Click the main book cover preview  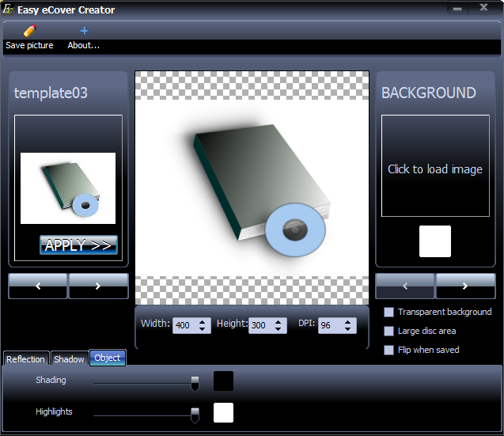[252, 188]
